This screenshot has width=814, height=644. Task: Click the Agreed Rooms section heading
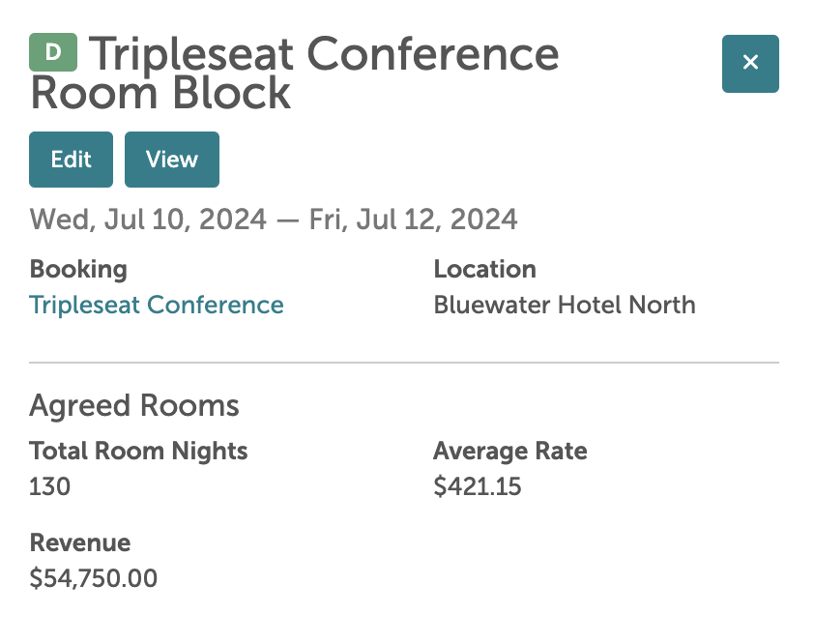pos(134,405)
